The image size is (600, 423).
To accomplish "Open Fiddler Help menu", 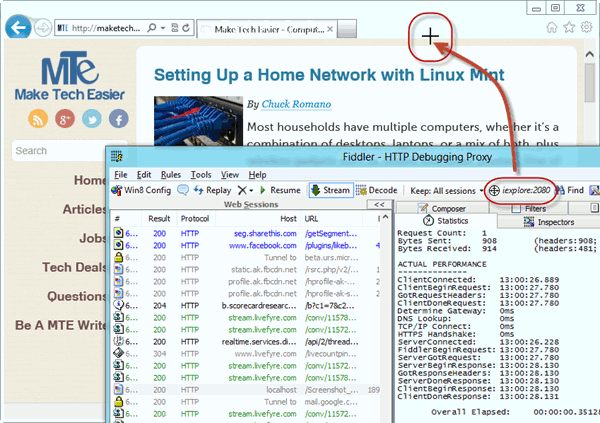I will pyautogui.click(x=257, y=175).
